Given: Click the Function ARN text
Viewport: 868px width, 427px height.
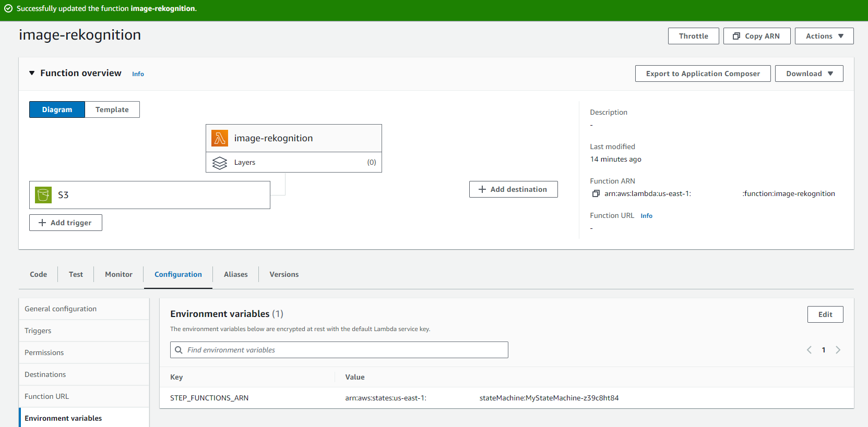Looking at the screenshot, I should point(720,193).
